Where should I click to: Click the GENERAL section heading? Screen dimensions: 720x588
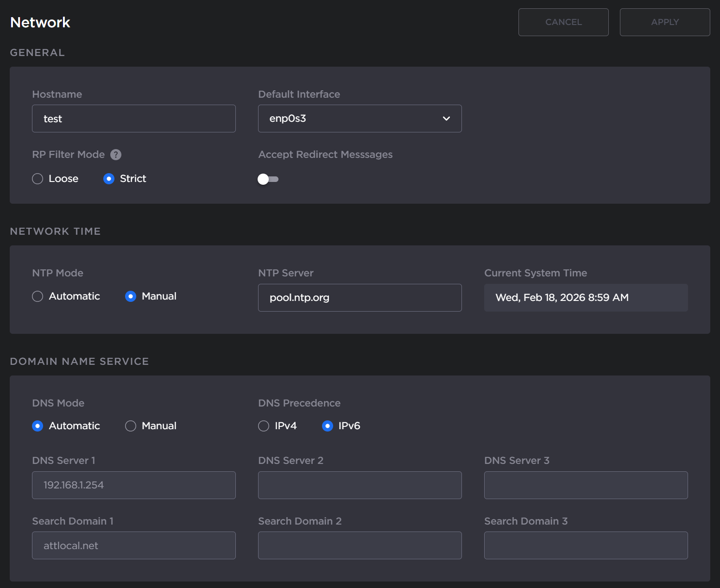(x=38, y=53)
